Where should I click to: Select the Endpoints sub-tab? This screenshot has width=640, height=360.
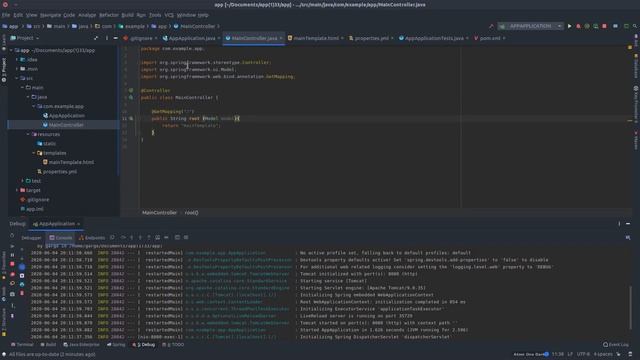pyautogui.click(x=92, y=238)
